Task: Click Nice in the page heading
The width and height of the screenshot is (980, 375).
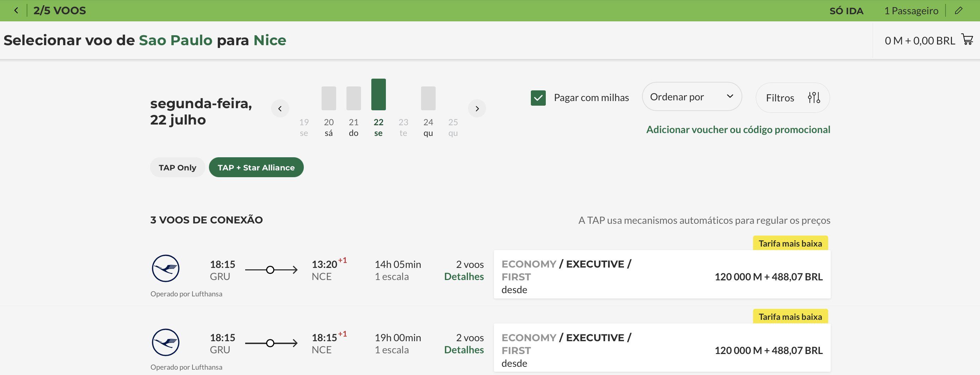Action: click(270, 40)
